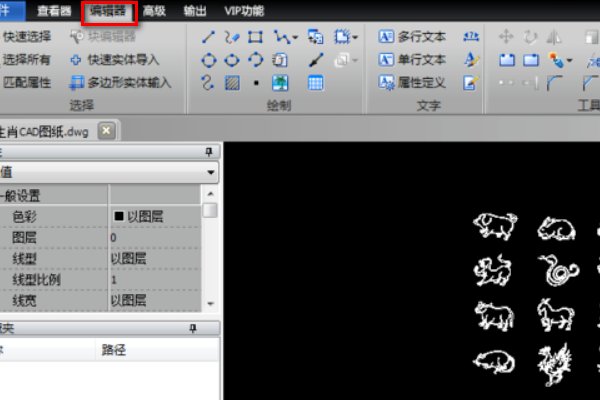Click the properties scrollbar down arrow
This screenshot has height=400, width=600.
tap(210, 304)
